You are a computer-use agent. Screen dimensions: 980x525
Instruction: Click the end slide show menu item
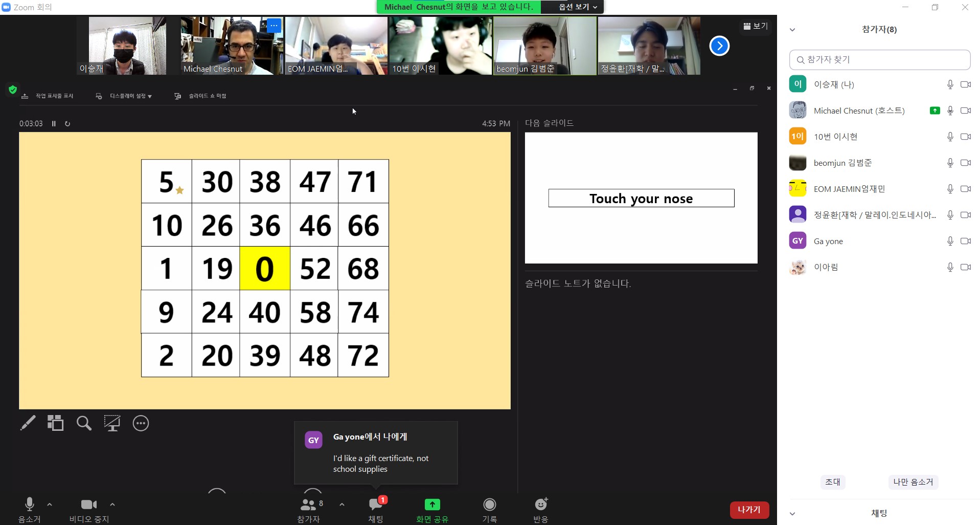(200, 96)
